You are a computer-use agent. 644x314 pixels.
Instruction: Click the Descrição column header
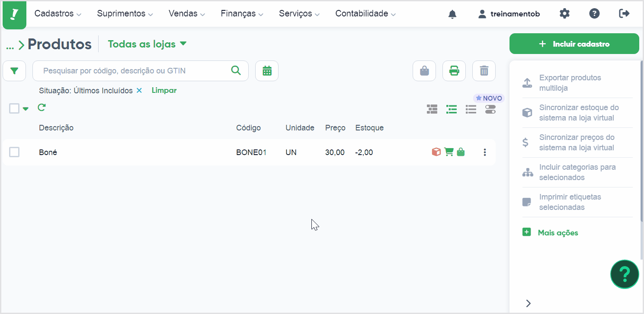click(x=56, y=128)
